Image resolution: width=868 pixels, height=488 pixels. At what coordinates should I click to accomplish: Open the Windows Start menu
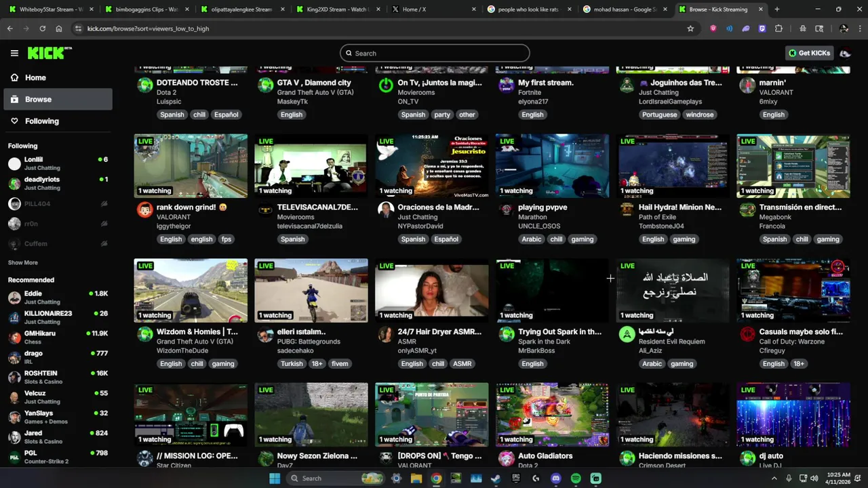tap(275, 478)
